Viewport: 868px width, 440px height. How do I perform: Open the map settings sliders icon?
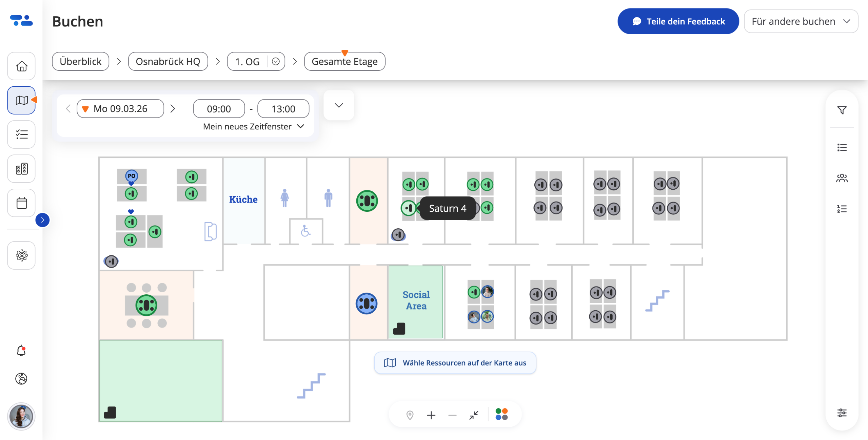[x=842, y=413]
